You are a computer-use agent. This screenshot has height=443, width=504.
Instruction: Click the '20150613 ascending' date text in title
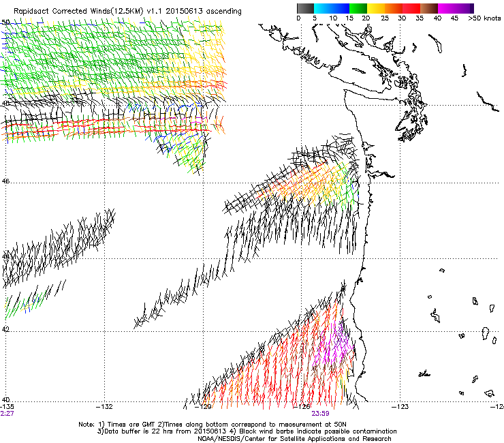[x=204, y=12]
